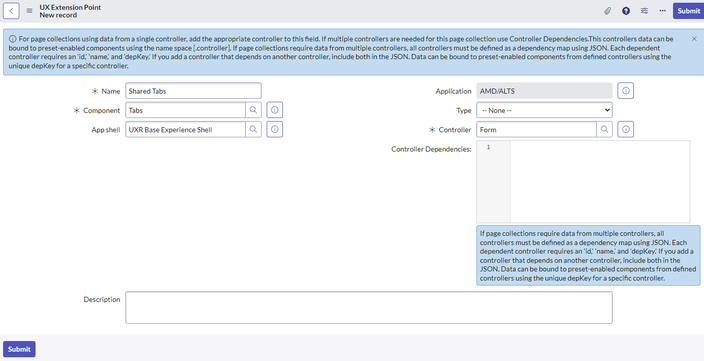
Task: Click the Component field with Tabs
Action: tap(185, 110)
